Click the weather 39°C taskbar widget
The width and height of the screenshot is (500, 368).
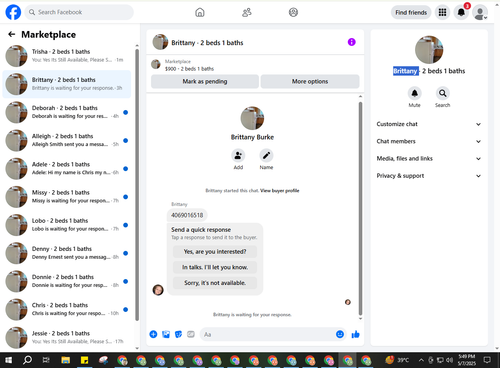pos(397,360)
